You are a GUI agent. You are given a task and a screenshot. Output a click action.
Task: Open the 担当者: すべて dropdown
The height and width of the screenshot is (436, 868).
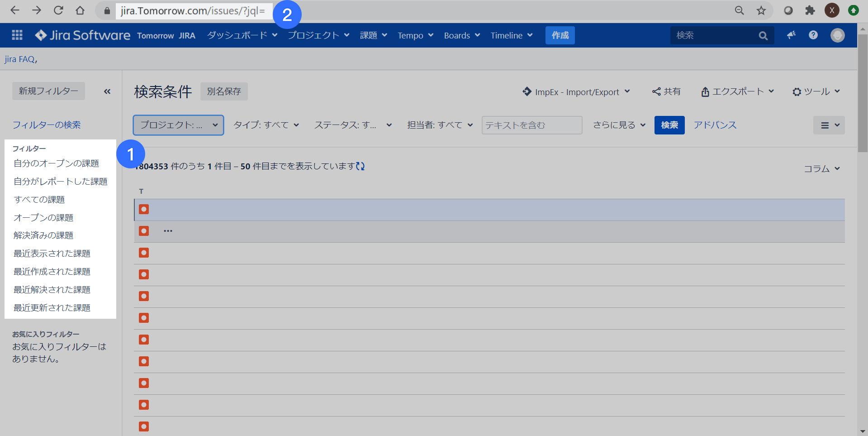tap(440, 125)
